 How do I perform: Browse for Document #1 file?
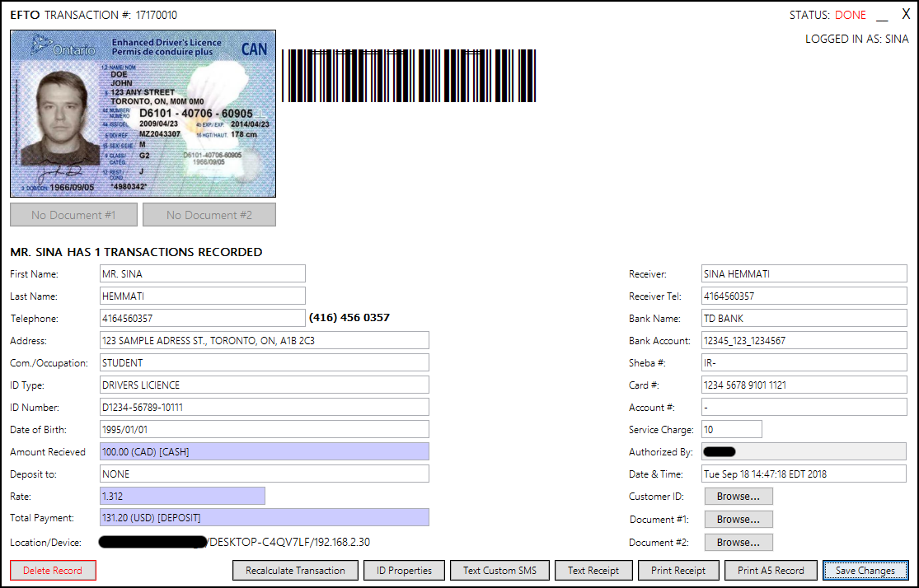738,520
